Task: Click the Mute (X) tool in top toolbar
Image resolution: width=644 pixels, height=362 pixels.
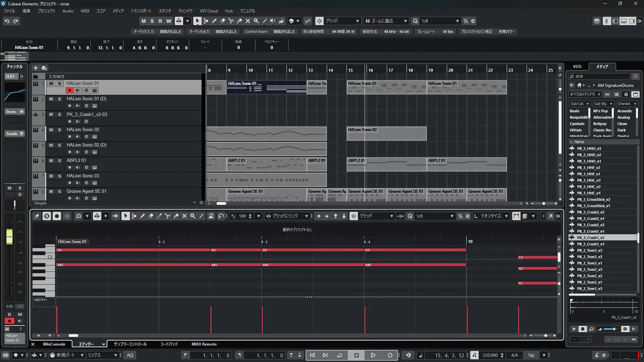Action: pyautogui.click(x=248, y=21)
